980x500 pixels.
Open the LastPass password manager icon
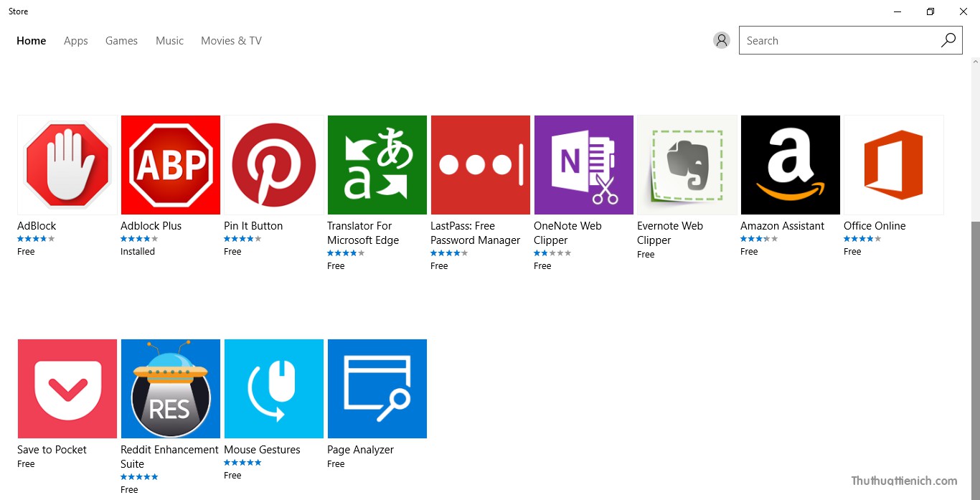481,165
